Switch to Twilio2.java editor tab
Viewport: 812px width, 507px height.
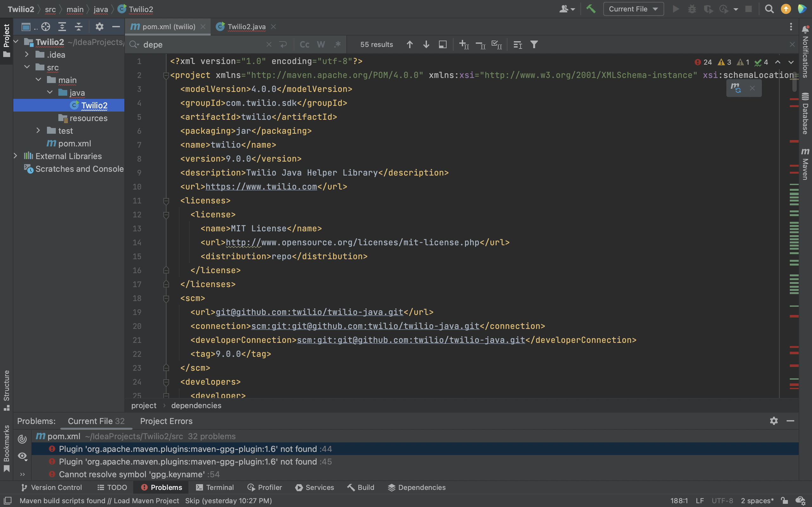(246, 27)
